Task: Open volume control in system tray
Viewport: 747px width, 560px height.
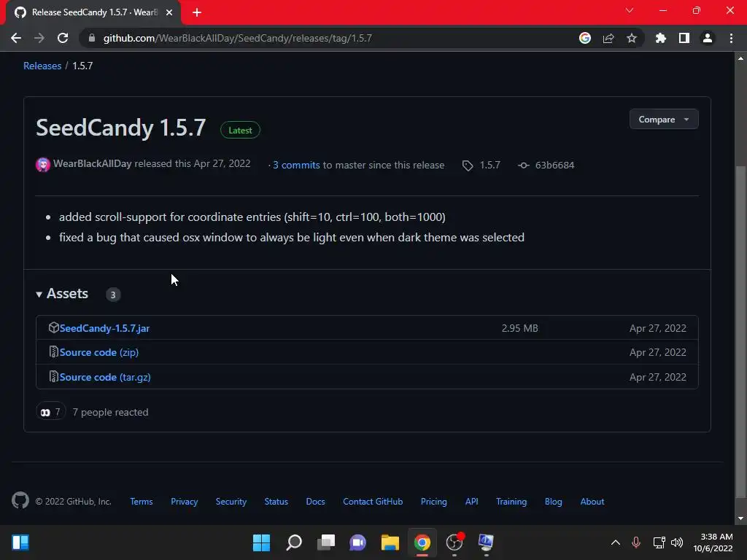Action: point(677,542)
